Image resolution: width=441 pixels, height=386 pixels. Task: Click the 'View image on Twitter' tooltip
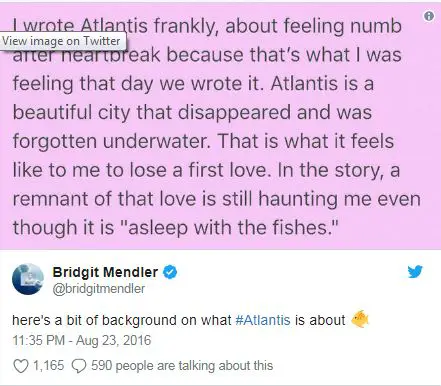click(x=63, y=41)
